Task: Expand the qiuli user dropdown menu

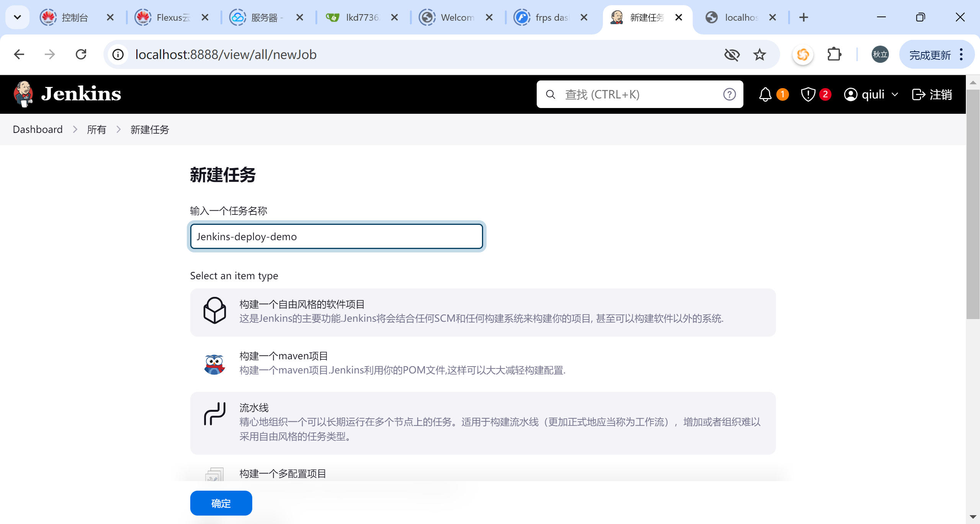Action: [x=895, y=95]
